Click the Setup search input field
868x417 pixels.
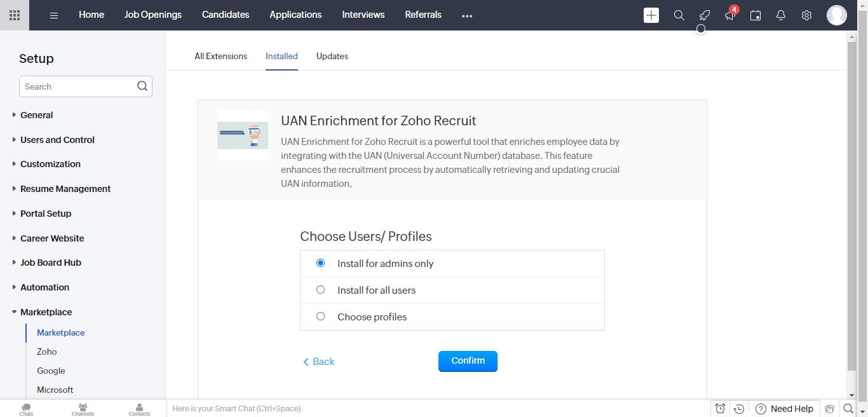tap(86, 86)
